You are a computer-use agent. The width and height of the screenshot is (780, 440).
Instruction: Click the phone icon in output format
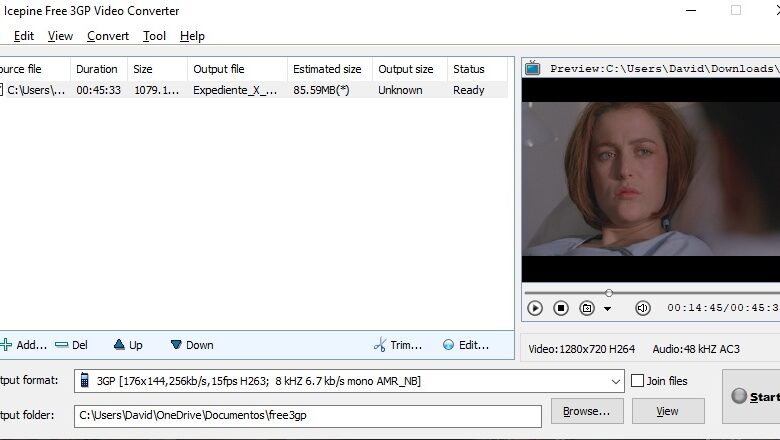pos(85,380)
